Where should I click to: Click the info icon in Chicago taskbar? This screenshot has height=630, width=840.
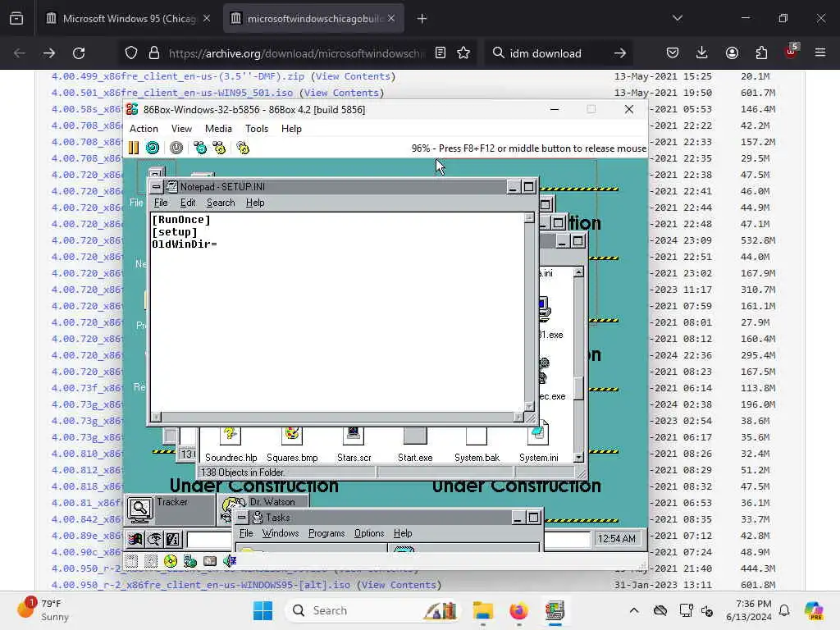[x=172, y=539]
